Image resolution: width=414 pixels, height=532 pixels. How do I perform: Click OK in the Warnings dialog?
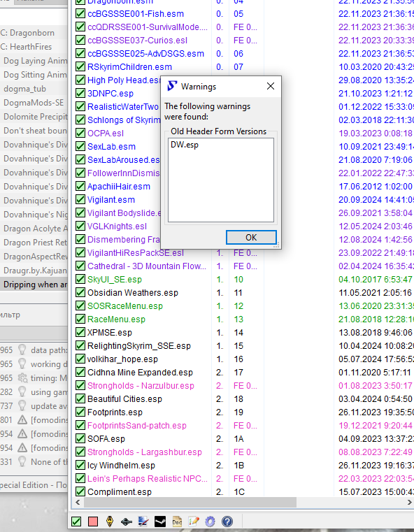click(x=251, y=238)
